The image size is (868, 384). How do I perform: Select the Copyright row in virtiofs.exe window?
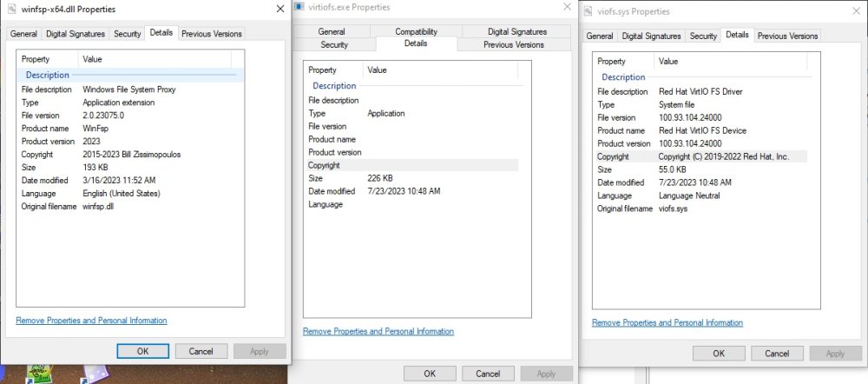pos(412,165)
